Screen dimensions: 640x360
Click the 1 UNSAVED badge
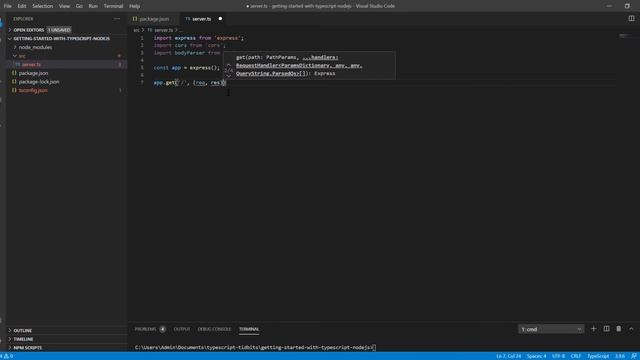(x=59, y=30)
